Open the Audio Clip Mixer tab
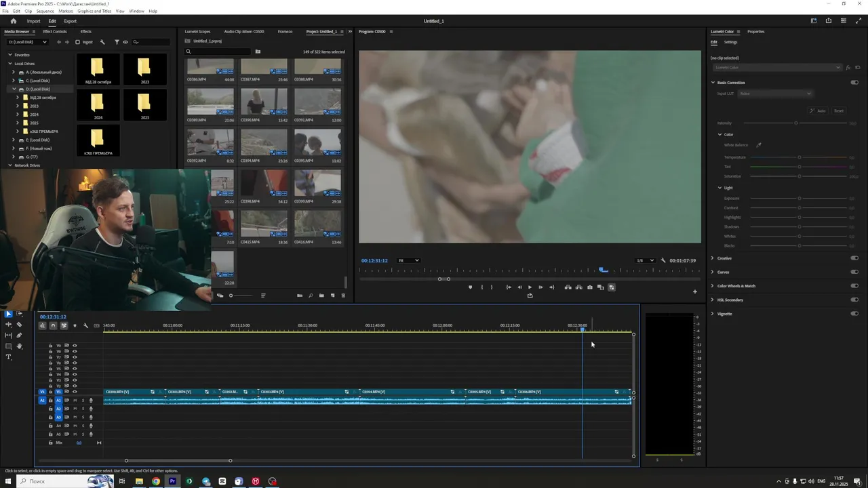 pyautogui.click(x=244, y=31)
